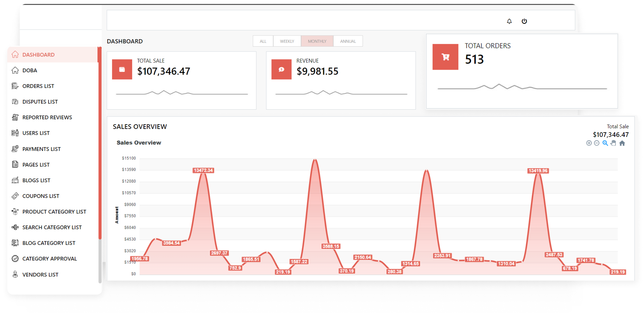The image size is (644, 326).
Task: Open Search Category List
Action: (x=52, y=227)
